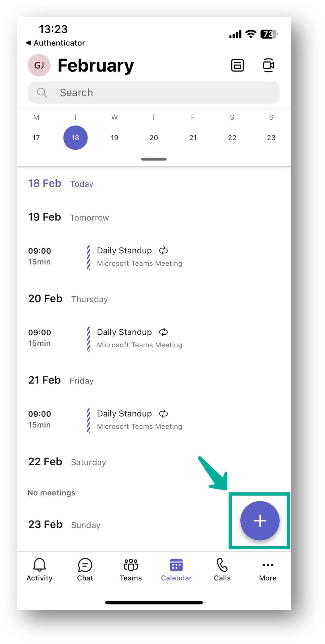The image size is (325, 644).
Task: Switch to Saturday 22 in the week strip
Action: 232,138
